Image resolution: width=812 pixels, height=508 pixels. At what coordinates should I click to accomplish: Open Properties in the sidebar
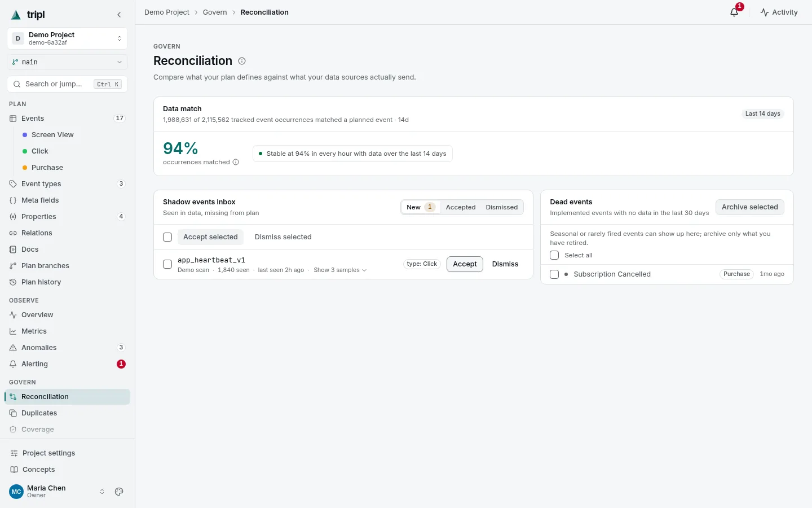click(x=68, y=217)
